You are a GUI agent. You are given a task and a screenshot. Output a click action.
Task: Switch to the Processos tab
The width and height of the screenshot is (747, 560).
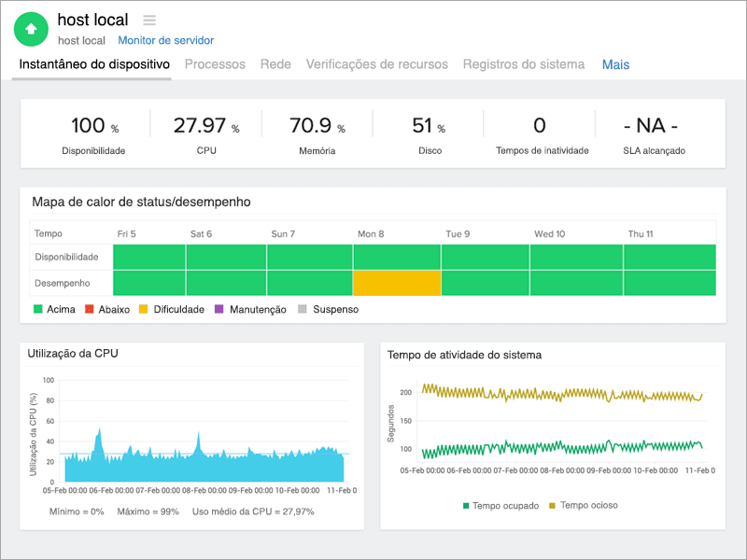(x=215, y=66)
